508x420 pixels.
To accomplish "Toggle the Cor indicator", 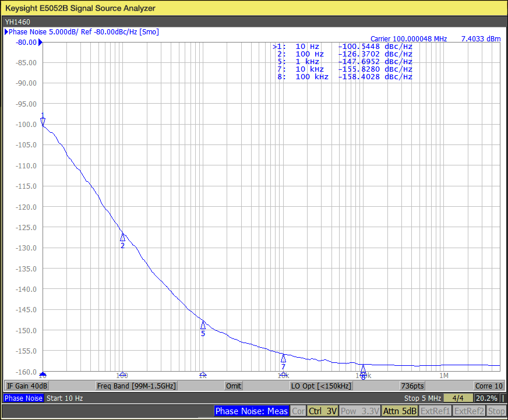I will click(298, 411).
